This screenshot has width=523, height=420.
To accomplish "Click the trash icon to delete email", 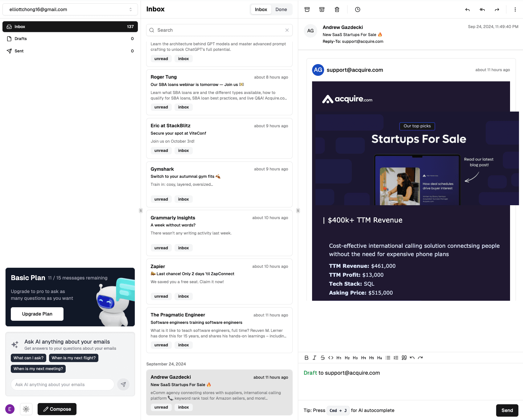I will (337, 10).
